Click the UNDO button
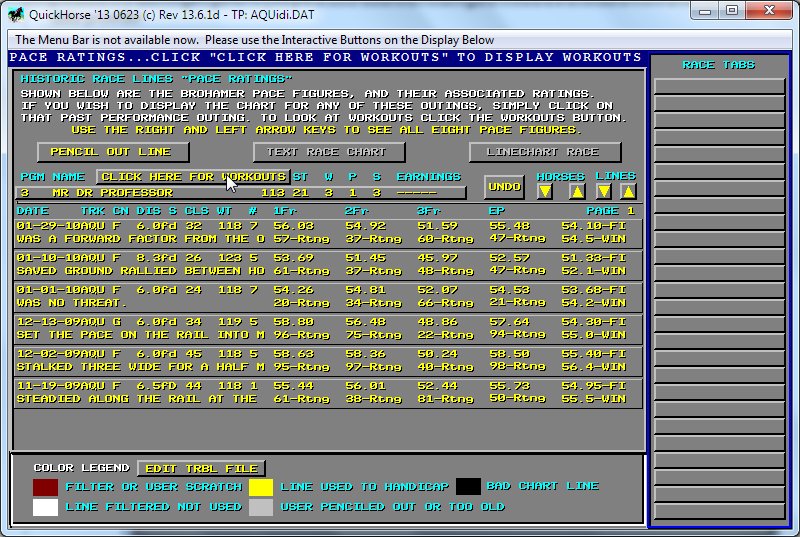Image resolution: width=800 pixels, height=537 pixels. coord(504,187)
